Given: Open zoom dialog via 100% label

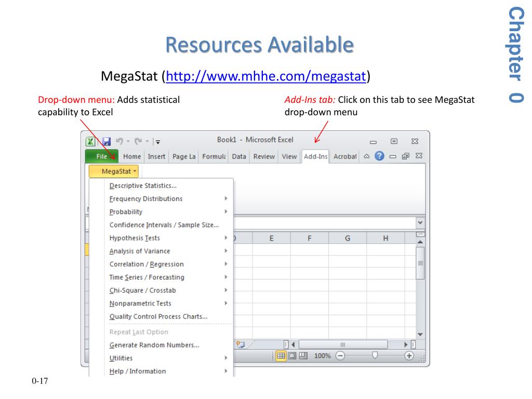Looking at the screenshot, I should (322, 355).
